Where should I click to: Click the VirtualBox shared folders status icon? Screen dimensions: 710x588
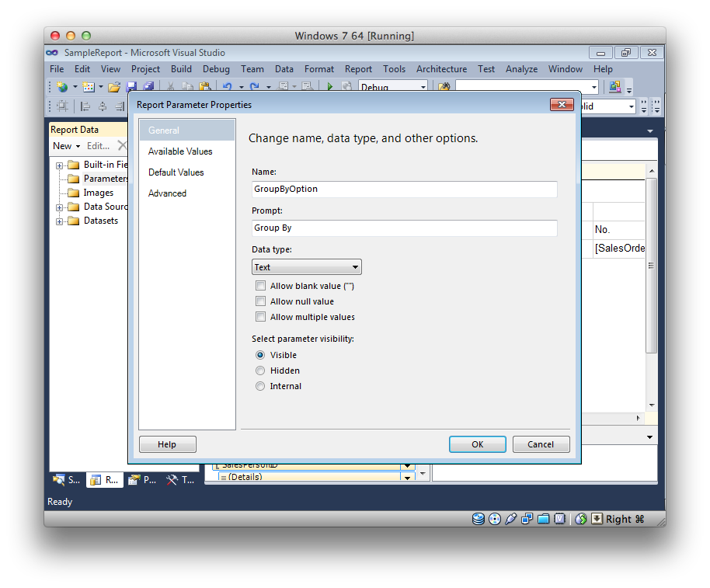[543, 519]
